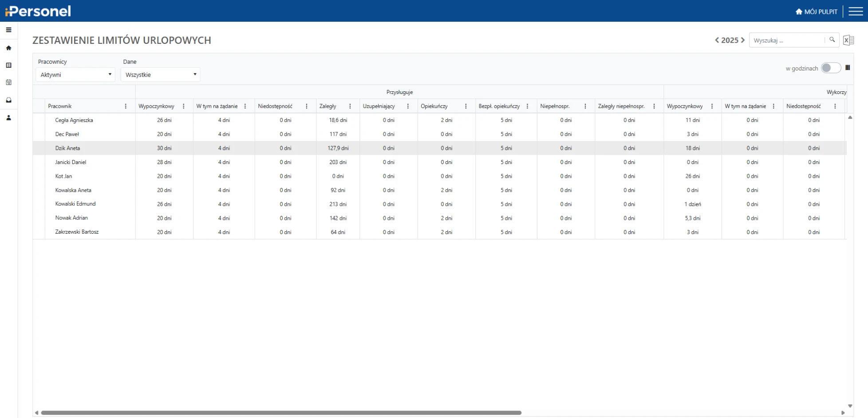
Task: Open column menu for Zaległy header
Action: pos(350,106)
